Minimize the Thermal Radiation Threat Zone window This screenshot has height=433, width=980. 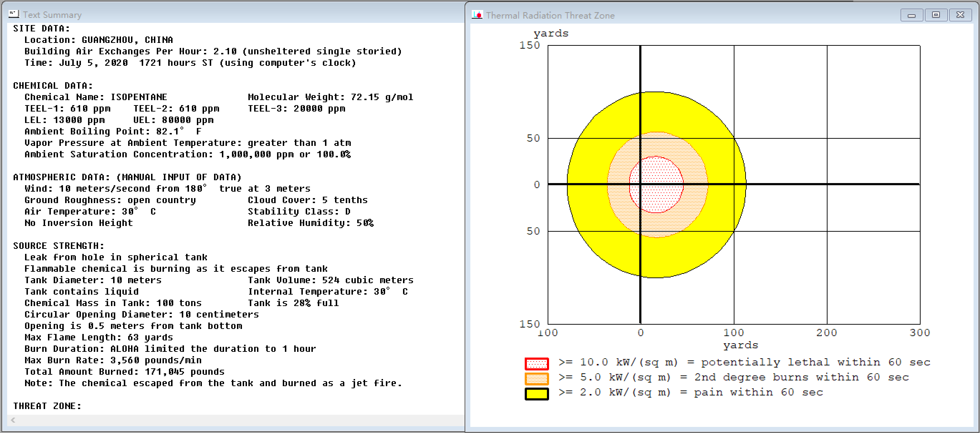[x=911, y=15]
